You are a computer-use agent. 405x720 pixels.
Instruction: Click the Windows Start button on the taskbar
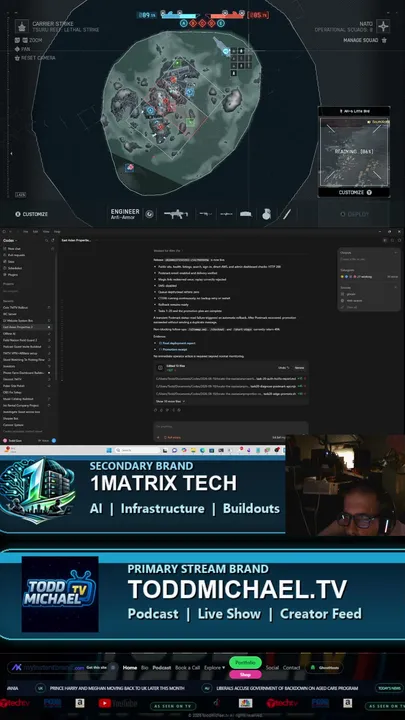coord(109,450)
